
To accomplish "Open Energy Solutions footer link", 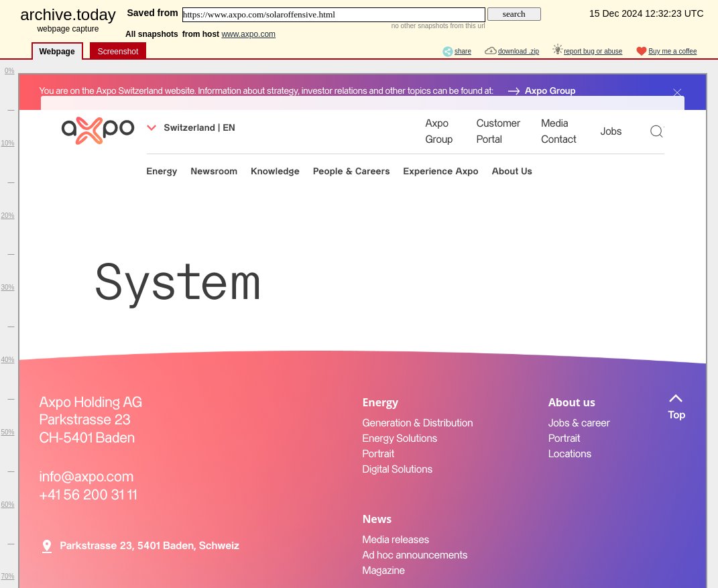I will coord(400,438).
